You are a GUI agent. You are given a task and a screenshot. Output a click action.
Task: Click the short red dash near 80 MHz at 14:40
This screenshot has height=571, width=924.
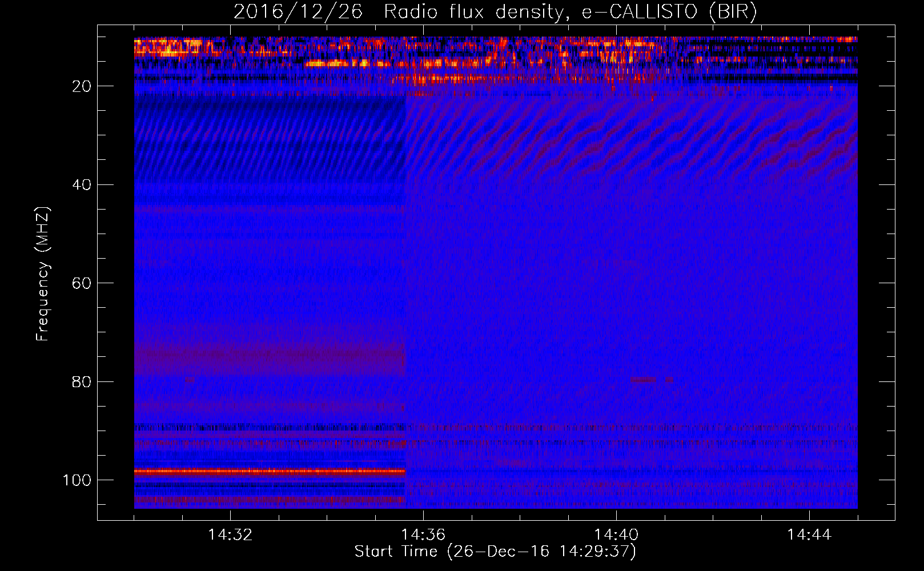[644, 379]
